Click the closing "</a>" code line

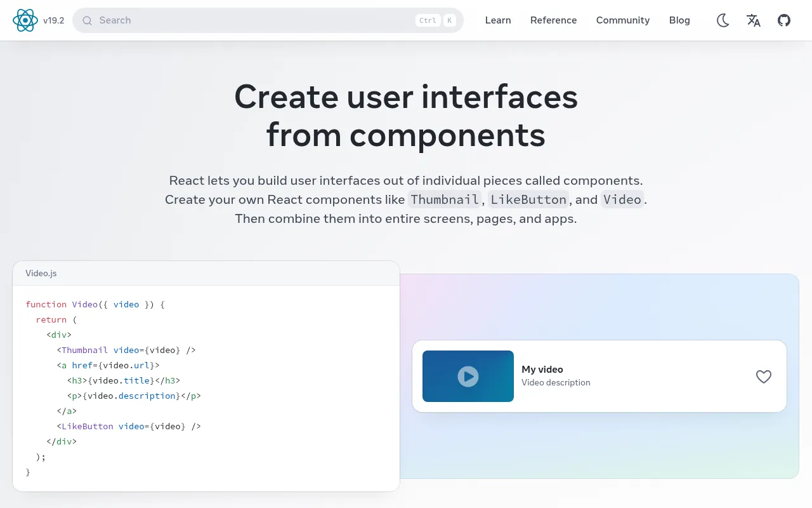[x=67, y=411]
